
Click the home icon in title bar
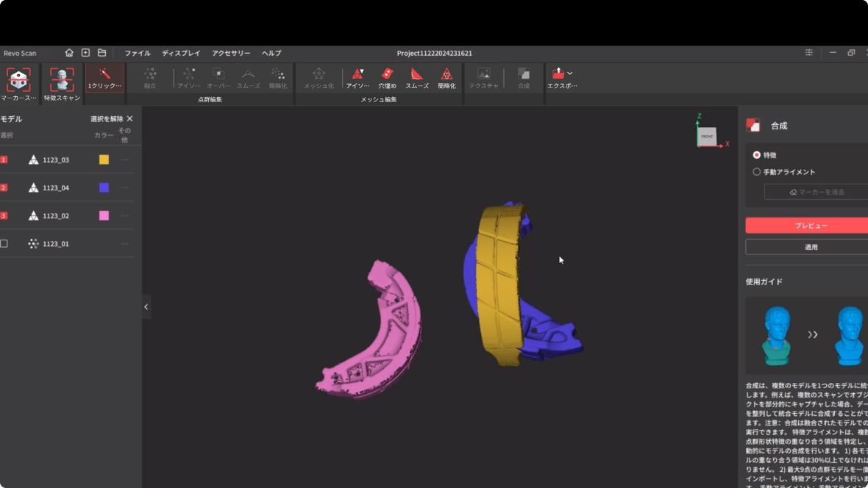[69, 53]
